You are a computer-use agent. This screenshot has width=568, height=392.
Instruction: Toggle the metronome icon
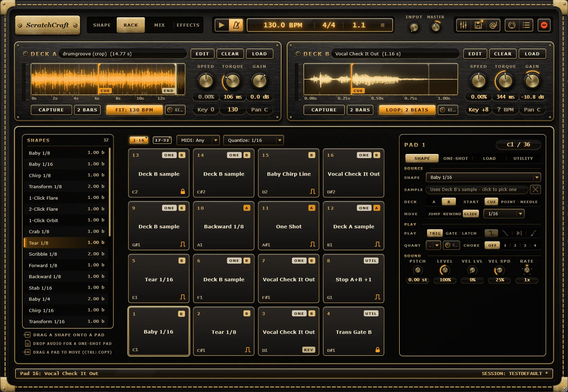coord(236,25)
